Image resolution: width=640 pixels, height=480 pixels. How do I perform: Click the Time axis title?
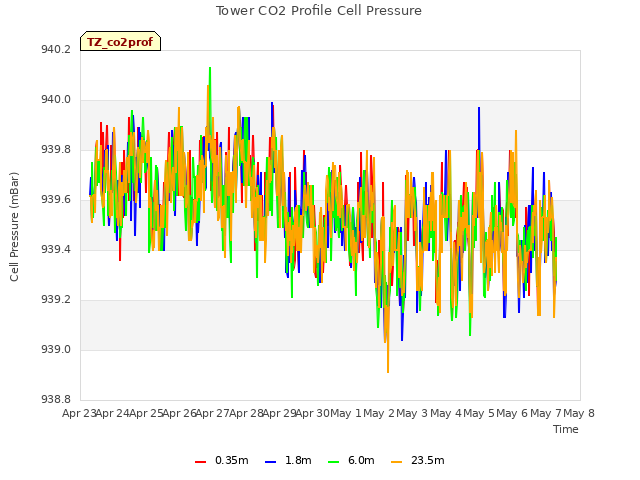coord(566,429)
